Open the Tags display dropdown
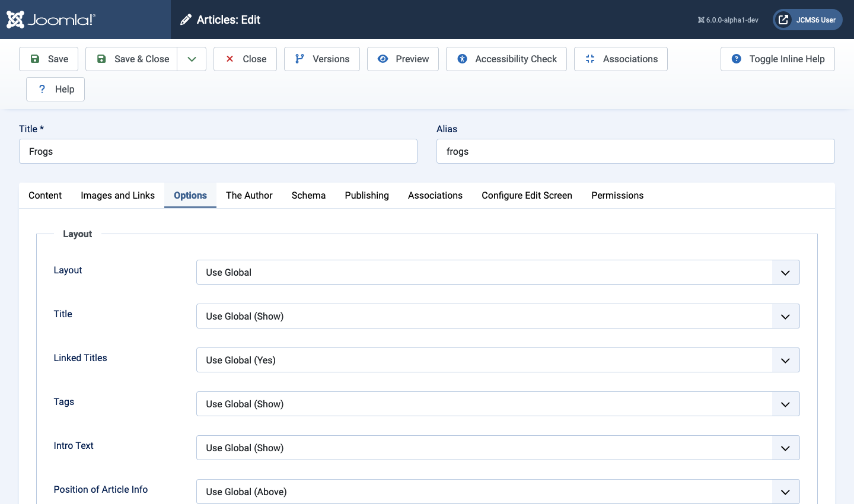Screen dimensions: 854x504 498,404
